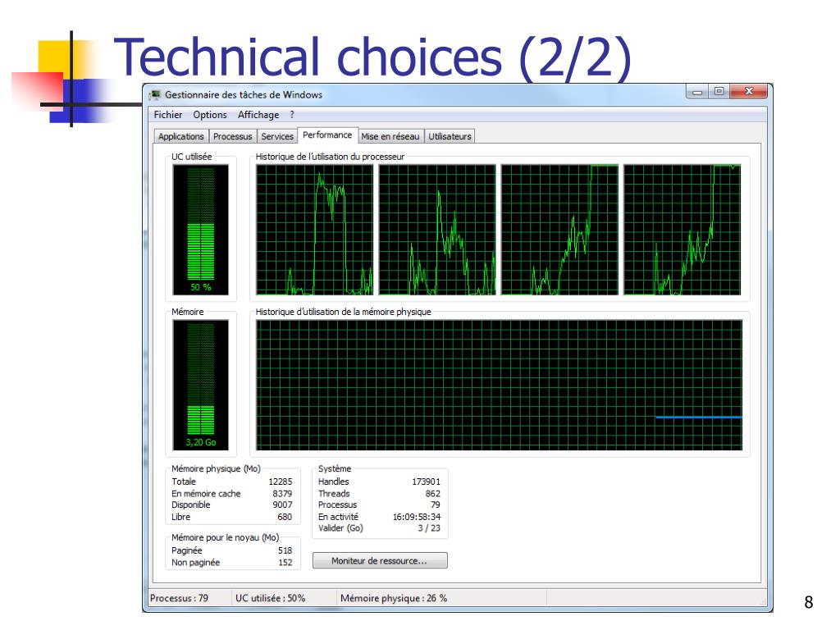Click the Task Manager title bar icon
Image resolution: width=840 pixels, height=630 pixels.
(x=155, y=95)
